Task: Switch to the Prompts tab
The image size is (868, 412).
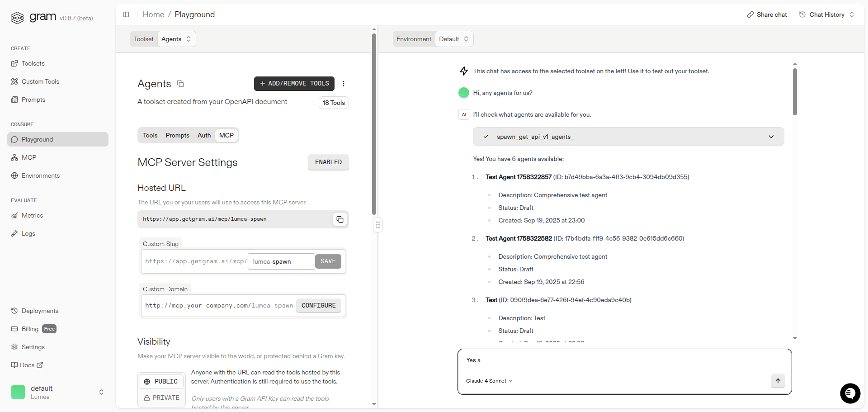Action: tap(177, 135)
